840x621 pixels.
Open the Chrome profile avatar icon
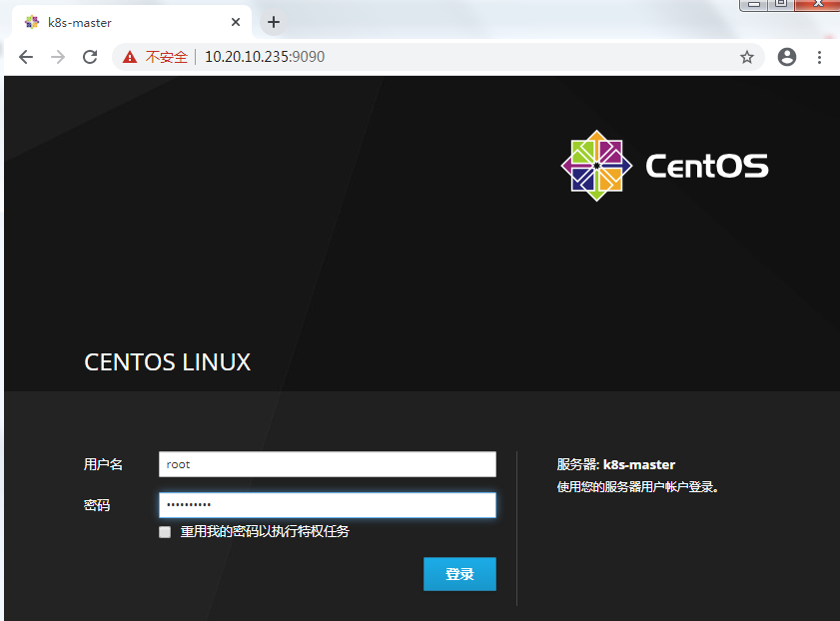pyautogui.click(x=786, y=57)
